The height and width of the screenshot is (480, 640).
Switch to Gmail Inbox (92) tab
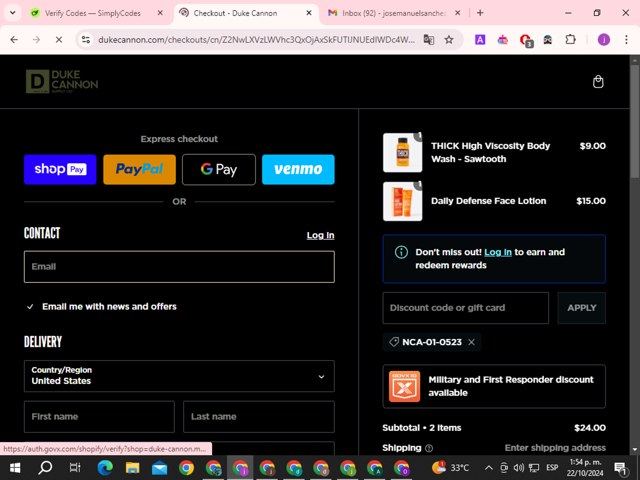pos(394,13)
